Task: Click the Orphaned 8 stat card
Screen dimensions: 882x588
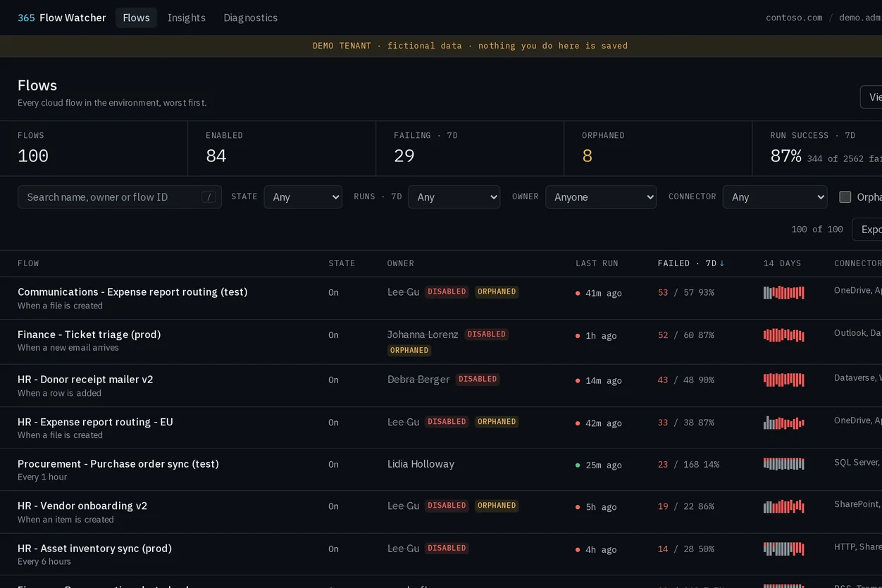Action: (658, 148)
